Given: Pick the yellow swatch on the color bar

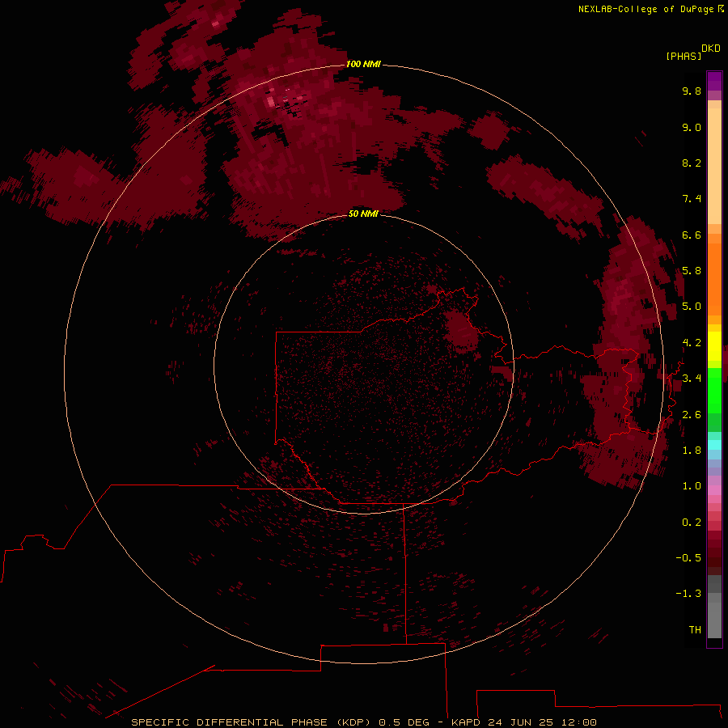Looking at the screenshot, I should click(714, 346).
